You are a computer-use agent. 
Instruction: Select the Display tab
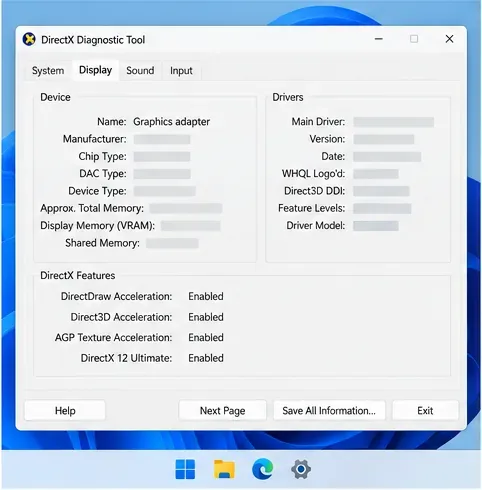pos(95,70)
